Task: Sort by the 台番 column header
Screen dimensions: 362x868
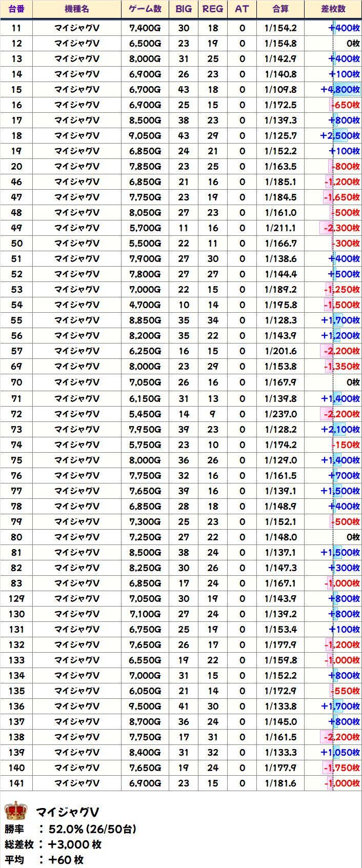Action: coord(16,9)
